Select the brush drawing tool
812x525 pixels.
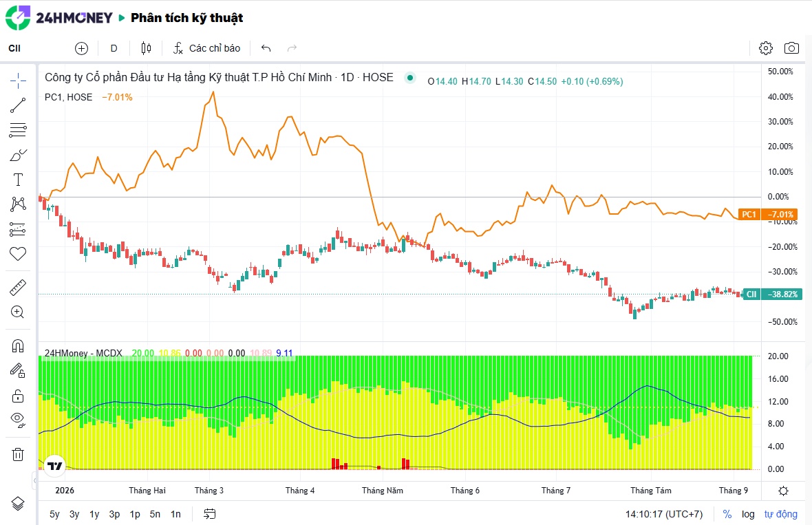point(18,155)
